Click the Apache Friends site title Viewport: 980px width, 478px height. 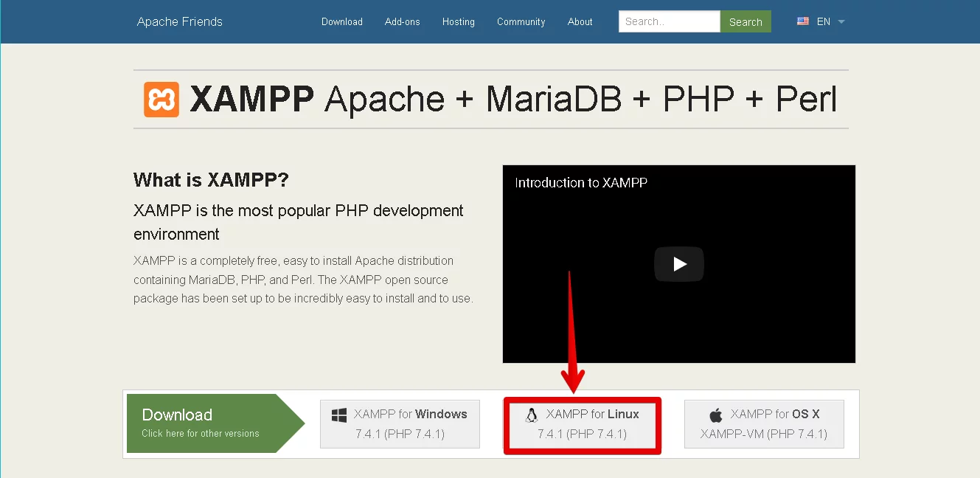pyautogui.click(x=180, y=21)
